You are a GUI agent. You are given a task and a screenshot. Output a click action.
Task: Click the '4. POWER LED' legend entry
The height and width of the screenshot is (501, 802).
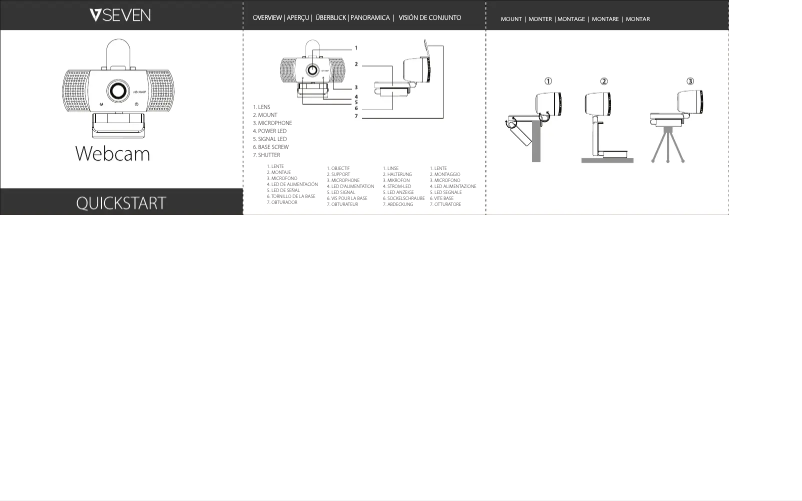272,131
